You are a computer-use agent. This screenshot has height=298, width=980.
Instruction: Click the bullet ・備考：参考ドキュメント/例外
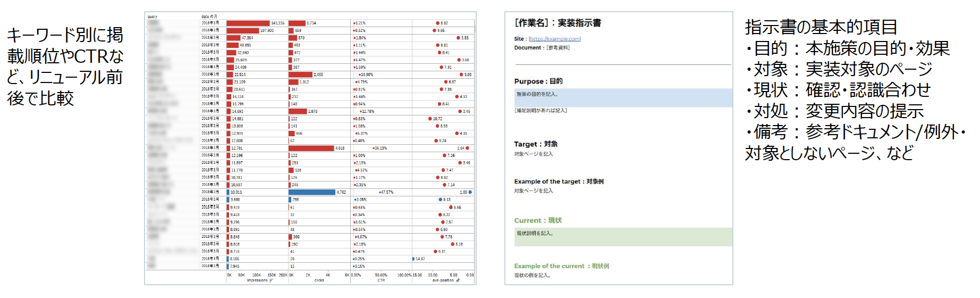(x=856, y=132)
